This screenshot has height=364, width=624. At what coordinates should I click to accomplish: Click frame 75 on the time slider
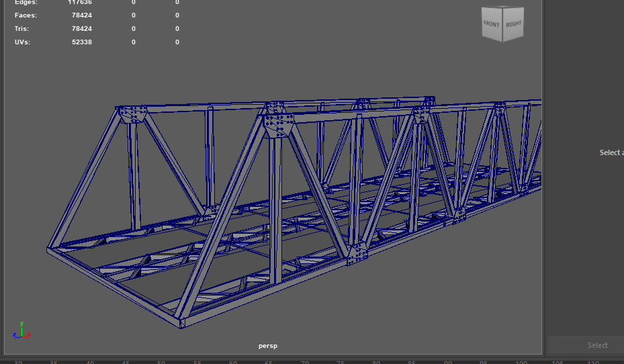(341, 362)
